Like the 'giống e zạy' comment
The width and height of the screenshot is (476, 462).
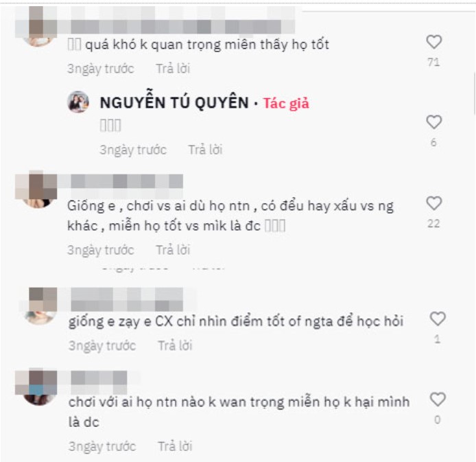pos(438,319)
